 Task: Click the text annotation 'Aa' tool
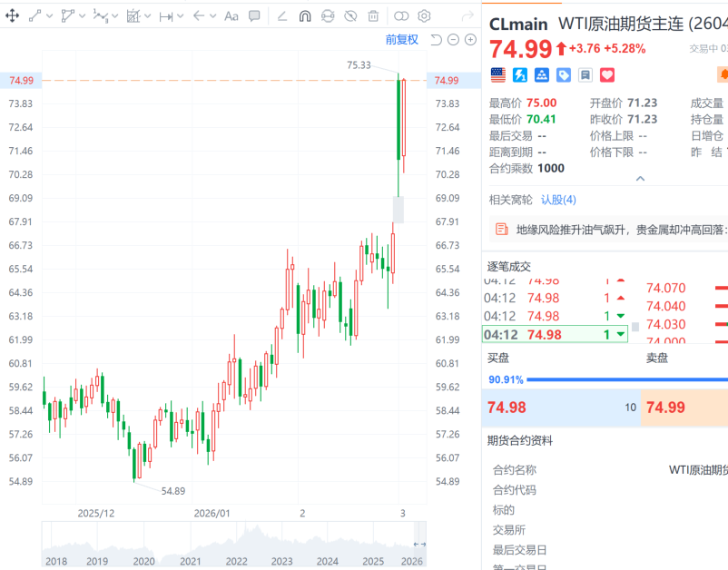[231, 15]
